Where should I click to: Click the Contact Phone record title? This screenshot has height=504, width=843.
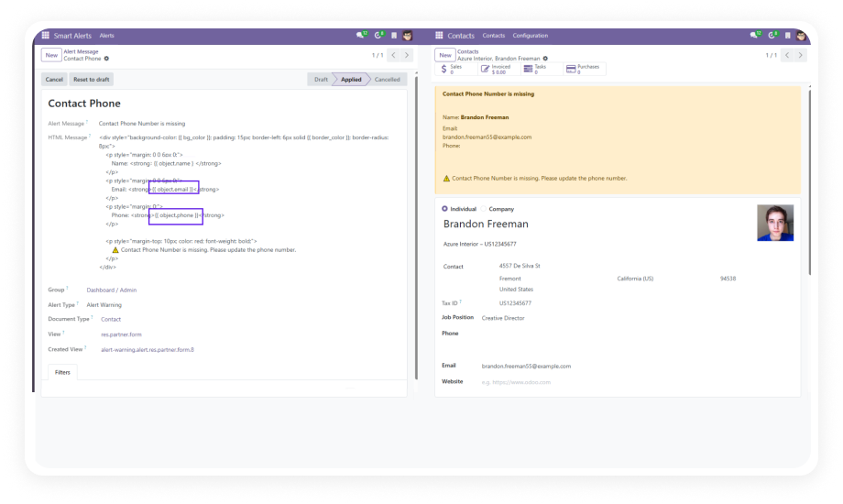tap(84, 104)
